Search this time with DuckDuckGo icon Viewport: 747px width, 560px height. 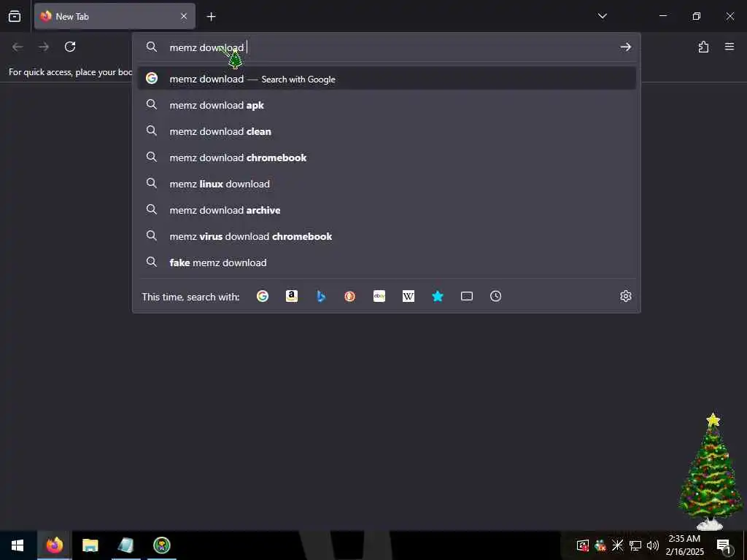pos(349,296)
